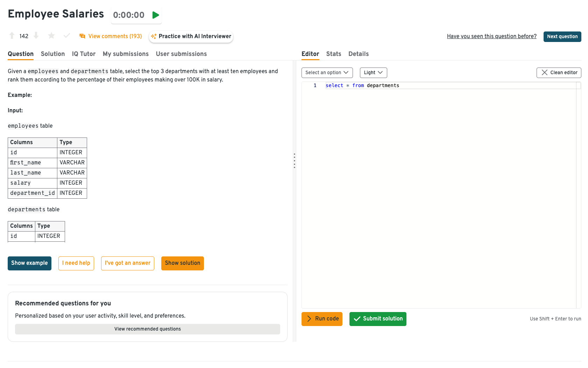Open the Light theme dropdown
This screenshot has width=588, height=368.
coord(373,73)
